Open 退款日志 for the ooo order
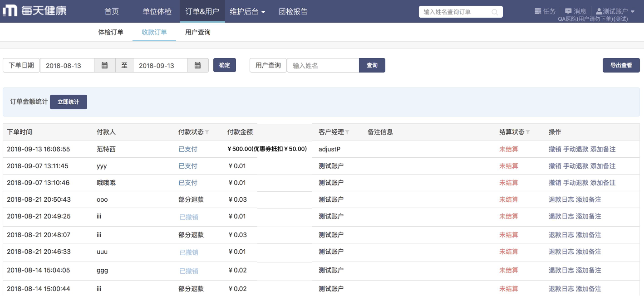The width and height of the screenshot is (644, 296). [561, 199]
